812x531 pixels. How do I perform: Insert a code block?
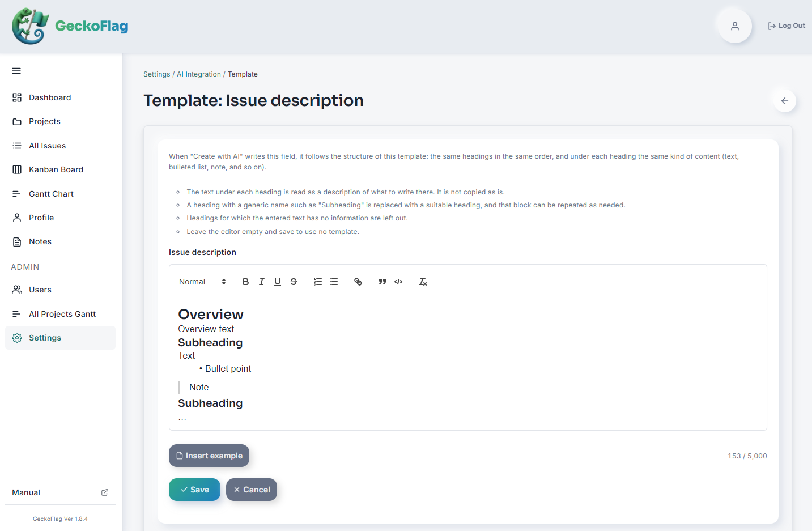tap(398, 282)
